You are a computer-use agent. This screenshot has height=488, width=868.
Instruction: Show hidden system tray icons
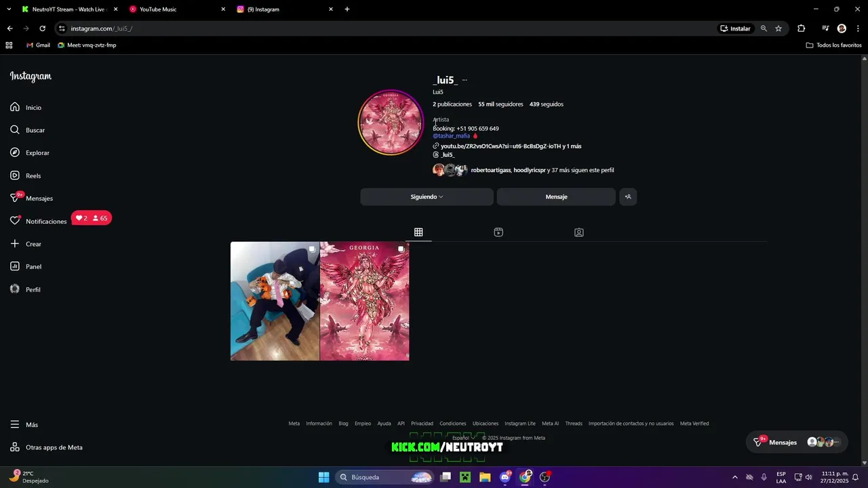click(x=735, y=477)
